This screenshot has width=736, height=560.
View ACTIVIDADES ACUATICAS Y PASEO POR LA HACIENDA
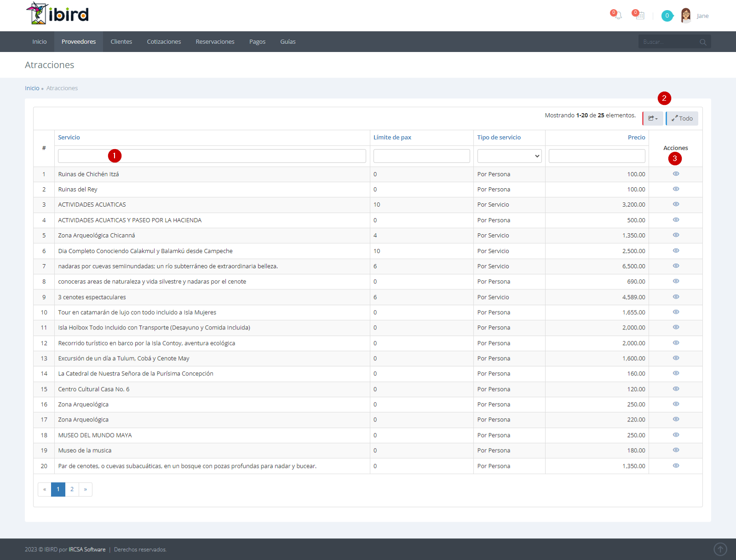coord(676,220)
